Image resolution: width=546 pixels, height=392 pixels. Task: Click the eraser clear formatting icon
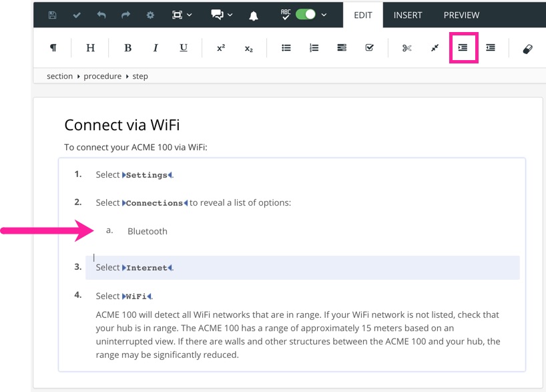[x=527, y=49]
